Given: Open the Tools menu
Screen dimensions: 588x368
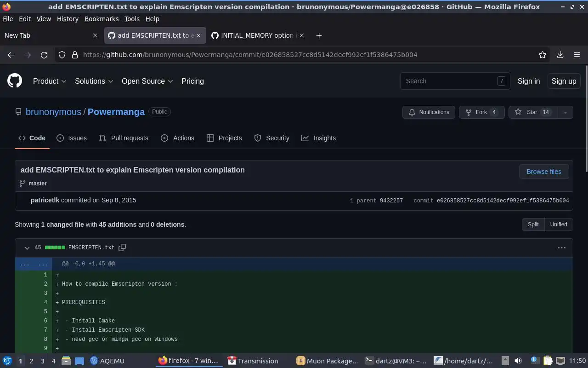Looking at the screenshot, I should [x=132, y=19].
